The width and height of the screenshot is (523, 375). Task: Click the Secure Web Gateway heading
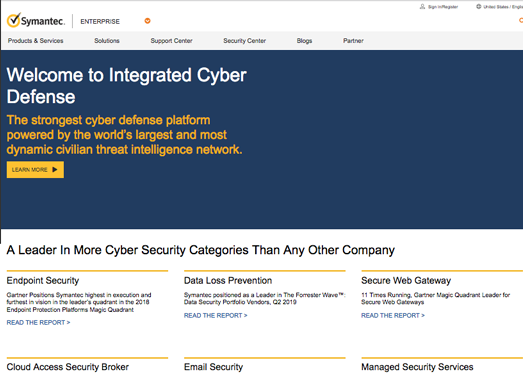406,281
